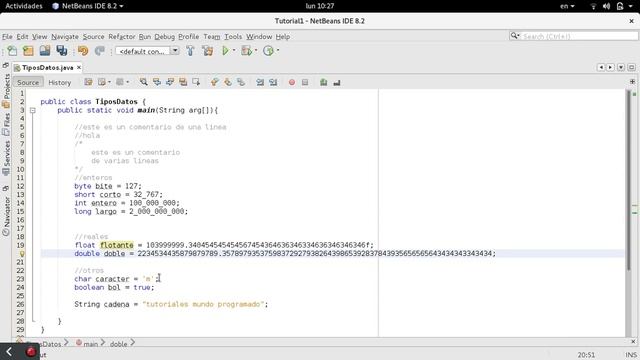
Task: Click doble breadcrumb in bottom bar
Action: [x=118, y=344]
